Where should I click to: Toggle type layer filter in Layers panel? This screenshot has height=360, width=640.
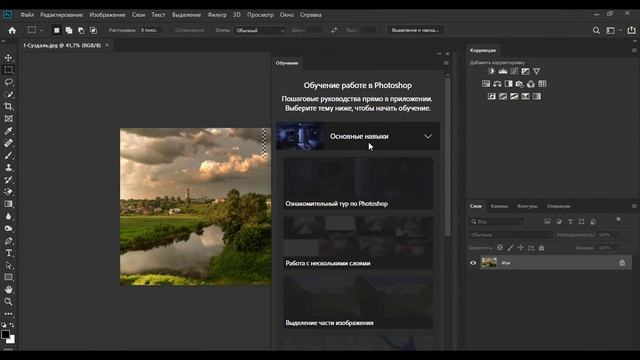(570, 221)
